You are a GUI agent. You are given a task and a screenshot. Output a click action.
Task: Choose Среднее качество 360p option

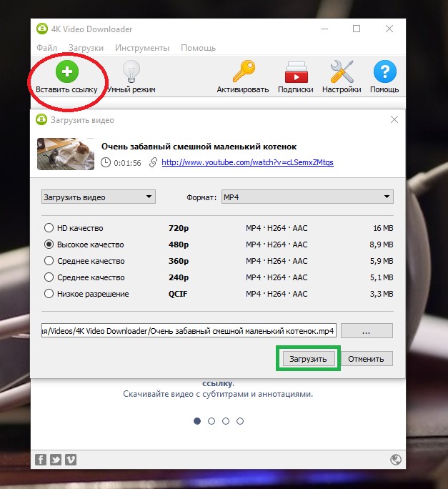(x=49, y=261)
